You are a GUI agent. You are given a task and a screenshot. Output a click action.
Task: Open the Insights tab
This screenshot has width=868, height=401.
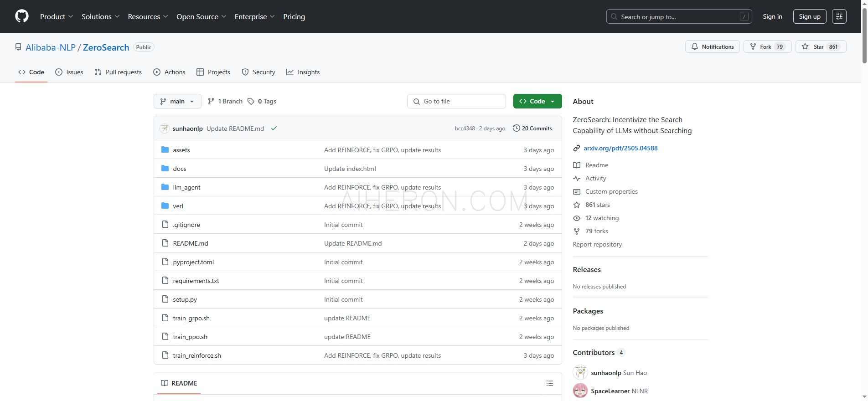(303, 72)
